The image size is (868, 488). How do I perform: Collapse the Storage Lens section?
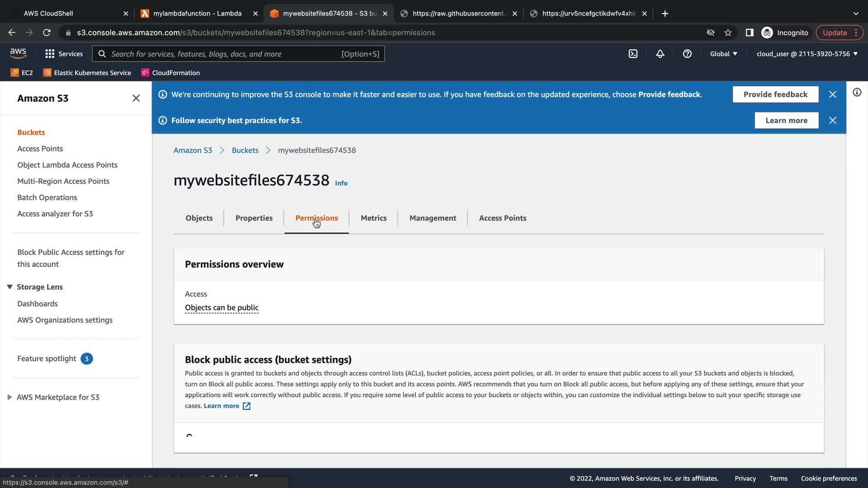pyautogui.click(x=9, y=287)
